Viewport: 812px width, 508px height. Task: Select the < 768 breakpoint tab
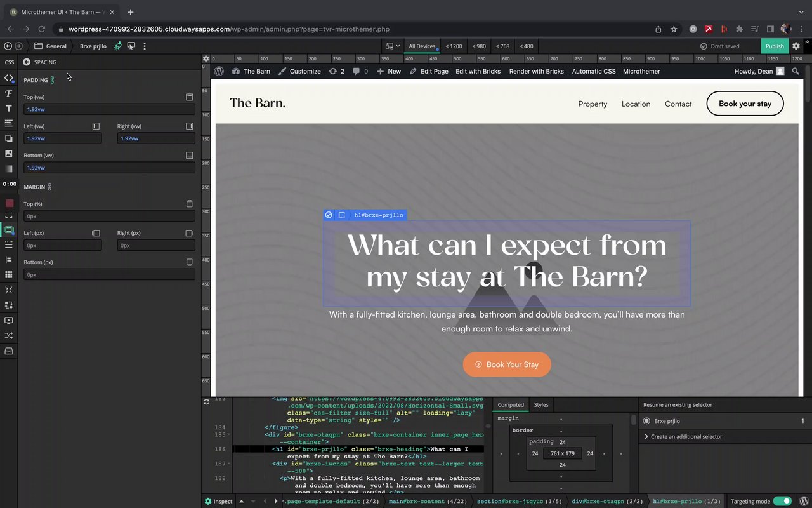[x=502, y=46]
